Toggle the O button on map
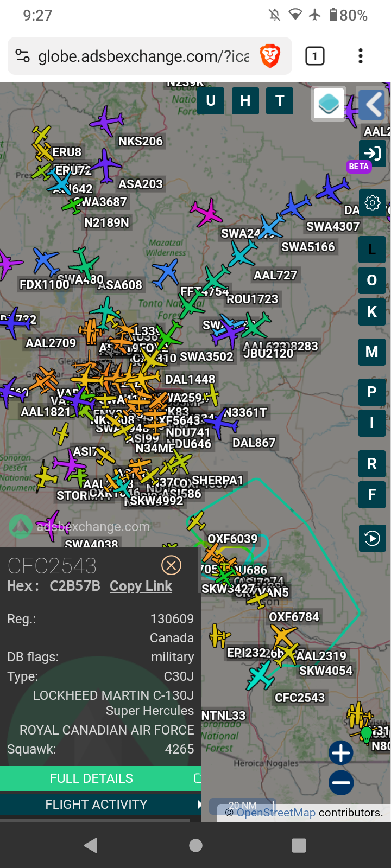The image size is (391, 868). pyautogui.click(x=372, y=280)
